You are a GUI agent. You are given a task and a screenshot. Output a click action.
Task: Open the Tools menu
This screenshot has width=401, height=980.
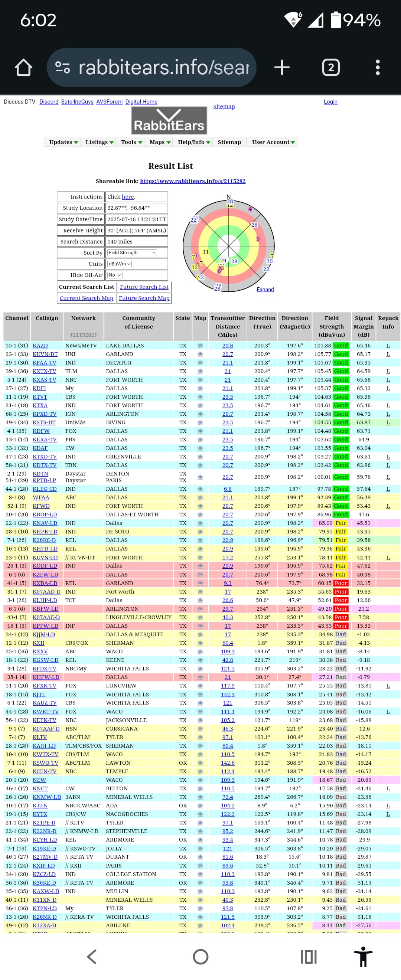131,142
